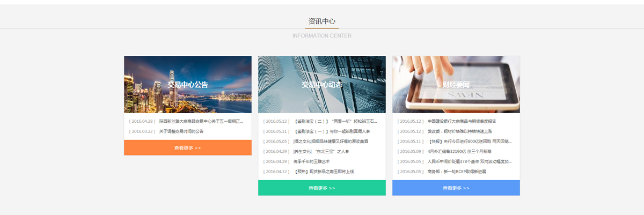Open 鉴别法宝（一）与你一起辨别真假人参 article
Viewport: 644px width, 215px height.
332,131
